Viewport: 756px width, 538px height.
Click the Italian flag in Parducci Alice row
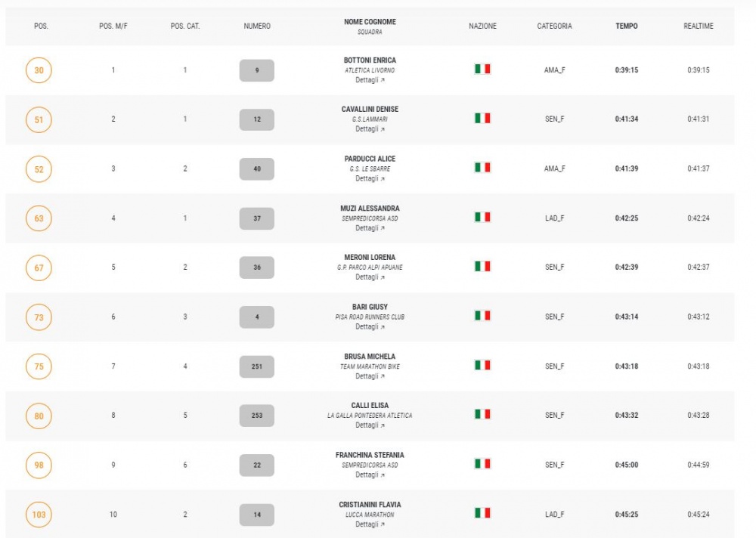point(482,167)
